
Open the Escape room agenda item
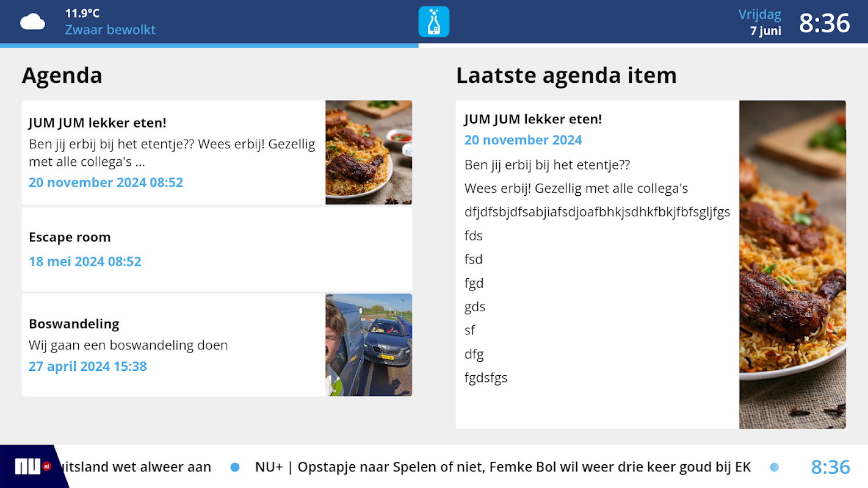217,249
